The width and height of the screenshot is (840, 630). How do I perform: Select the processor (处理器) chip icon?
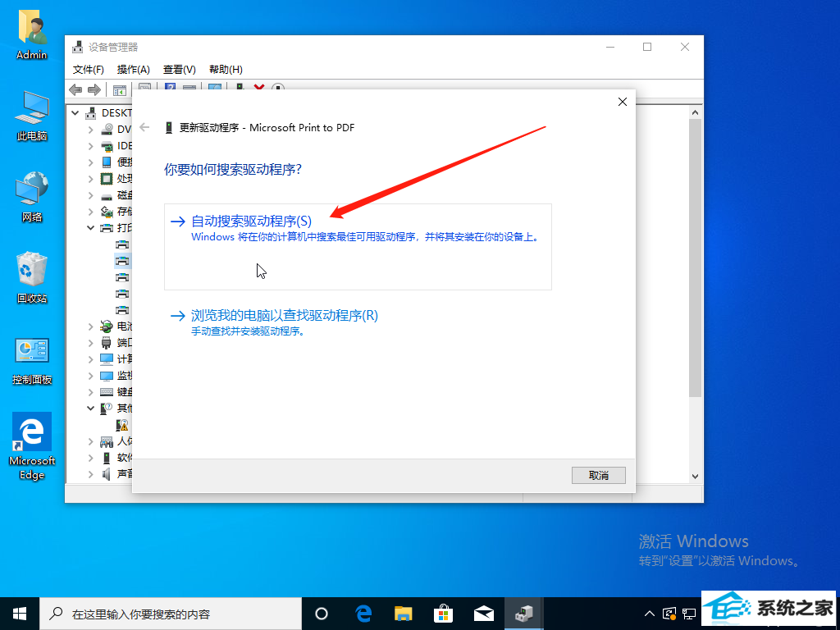[107, 178]
